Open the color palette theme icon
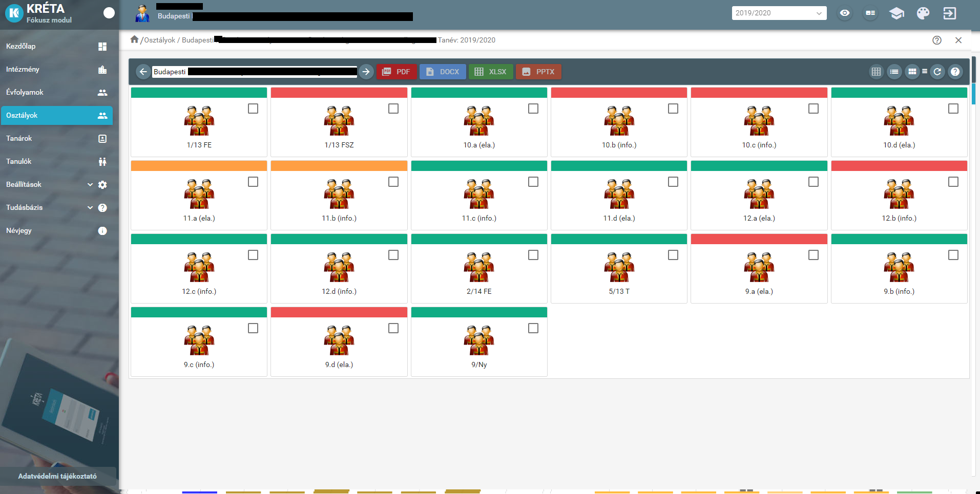The image size is (980, 494). tap(923, 13)
